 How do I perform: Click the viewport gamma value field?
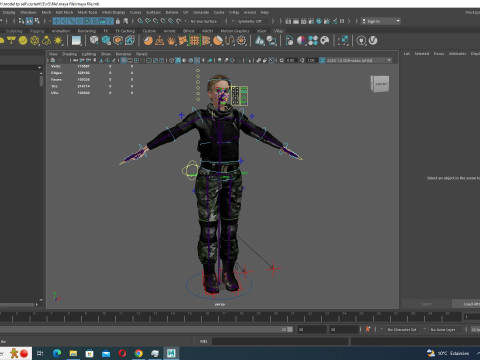pyautogui.click(x=311, y=60)
